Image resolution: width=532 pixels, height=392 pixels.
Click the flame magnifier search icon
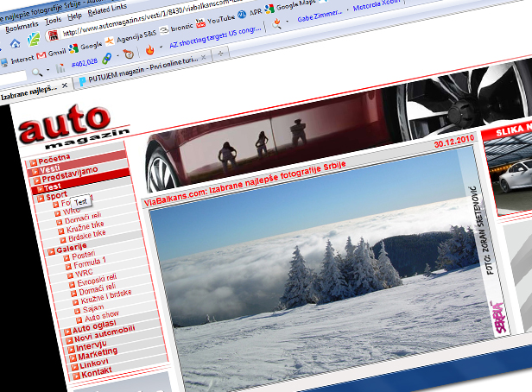[x=277, y=23]
